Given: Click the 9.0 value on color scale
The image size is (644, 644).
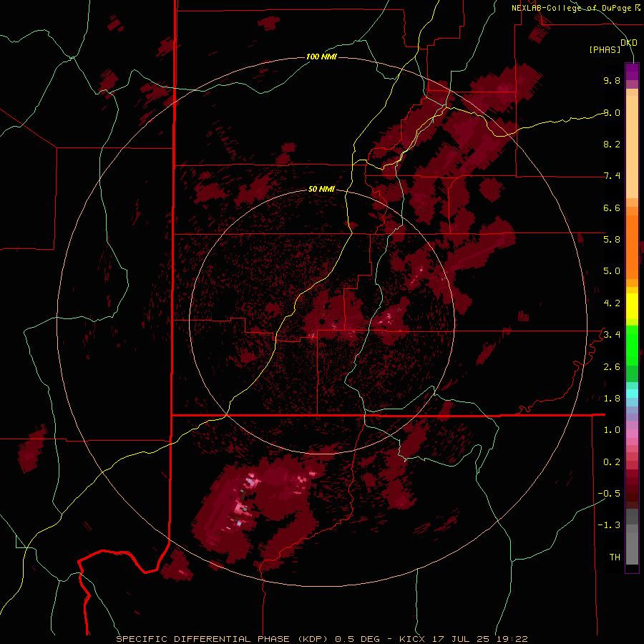Looking at the screenshot, I should tap(612, 112).
